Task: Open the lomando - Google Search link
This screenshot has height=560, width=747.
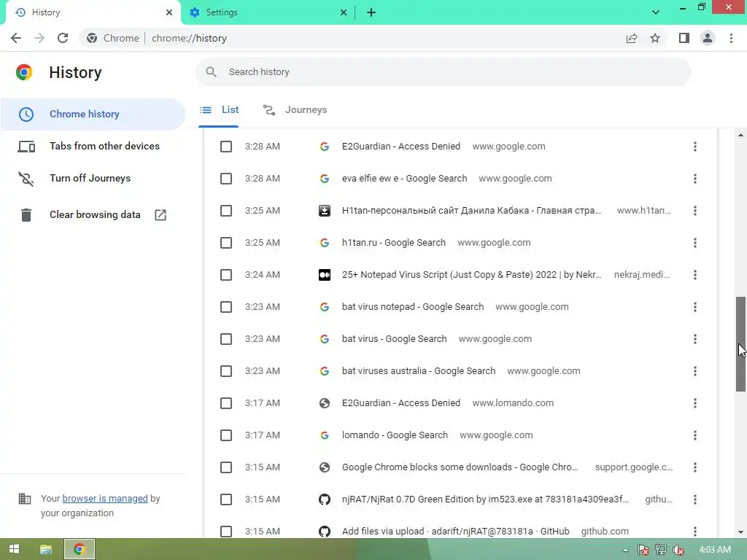Action: click(395, 435)
